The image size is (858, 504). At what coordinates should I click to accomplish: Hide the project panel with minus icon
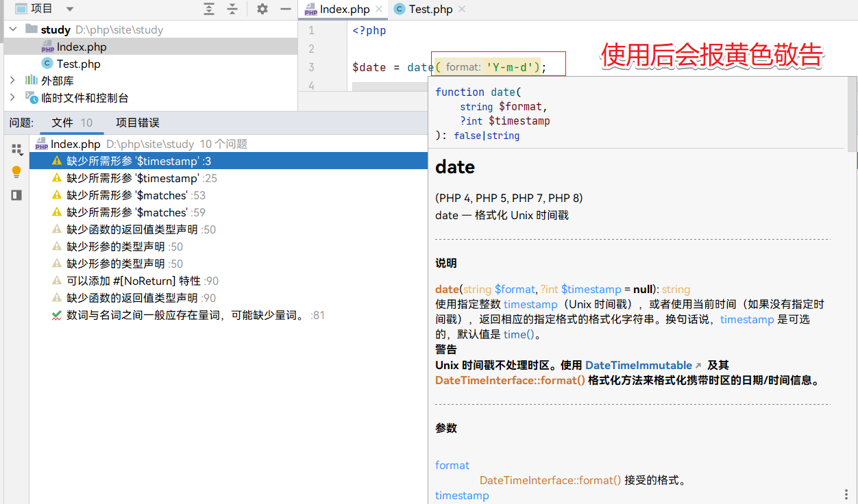(285, 9)
